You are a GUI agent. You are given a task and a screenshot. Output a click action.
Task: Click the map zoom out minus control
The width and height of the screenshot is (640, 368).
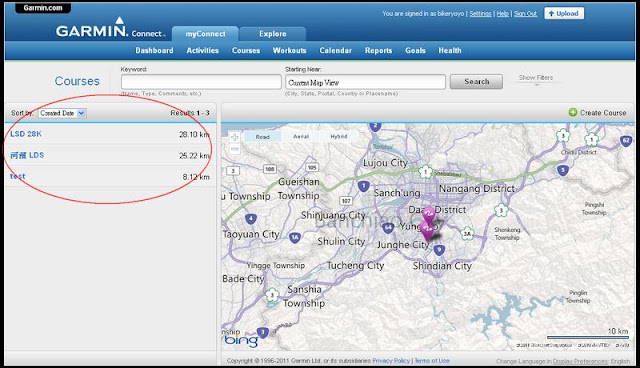click(234, 149)
